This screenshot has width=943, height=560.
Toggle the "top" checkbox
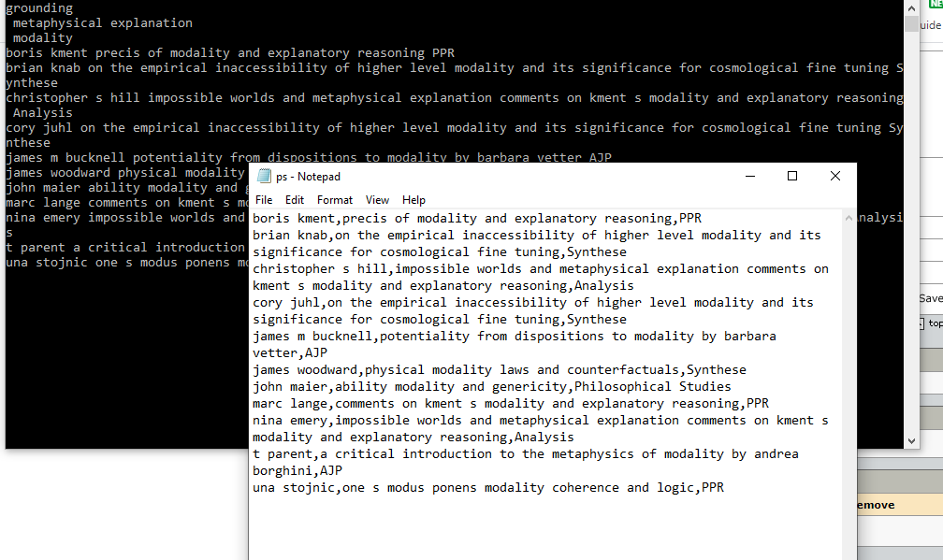[x=923, y=322]
